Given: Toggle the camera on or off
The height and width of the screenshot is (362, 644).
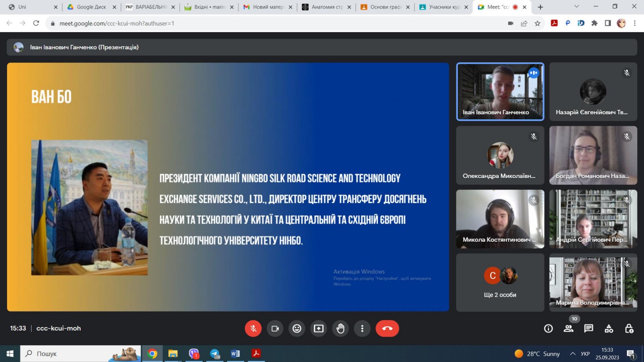Looking at the screenshot, I should coord(275,329).
